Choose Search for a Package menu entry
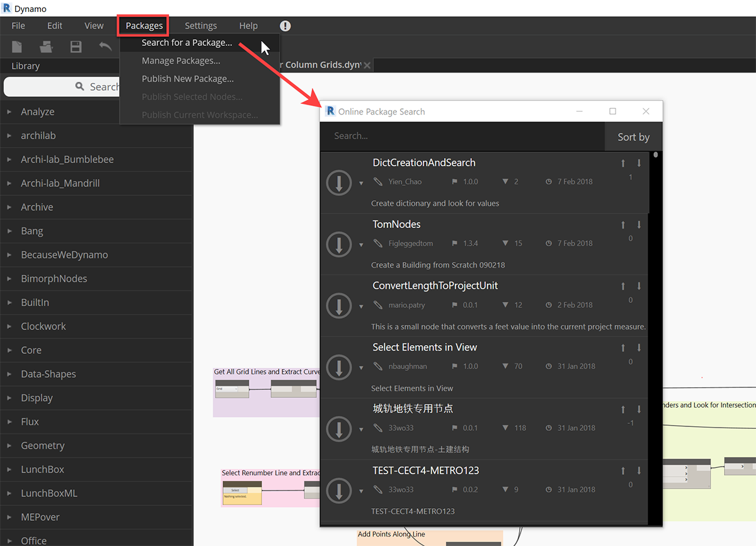756x546 pixels. point(200,43)
